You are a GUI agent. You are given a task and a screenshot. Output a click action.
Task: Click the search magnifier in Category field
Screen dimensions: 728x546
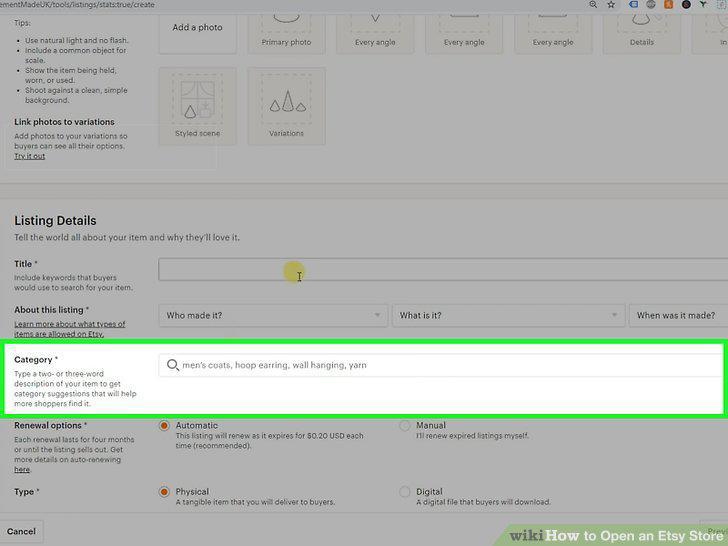173,365
